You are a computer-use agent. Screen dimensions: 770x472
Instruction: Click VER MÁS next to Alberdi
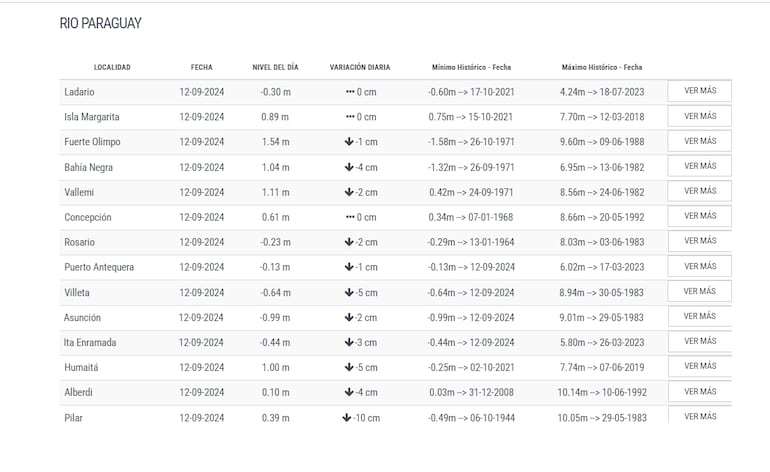point(699,391)
